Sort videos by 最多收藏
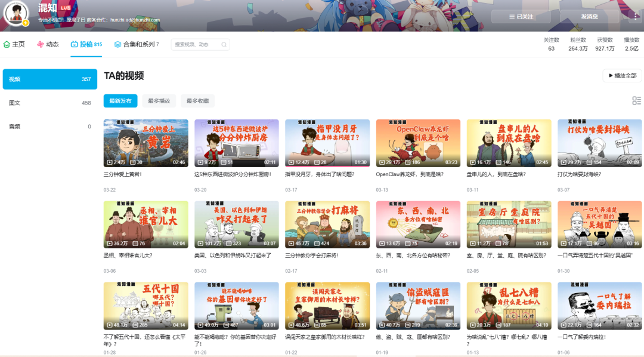 [x=197, y=101]
